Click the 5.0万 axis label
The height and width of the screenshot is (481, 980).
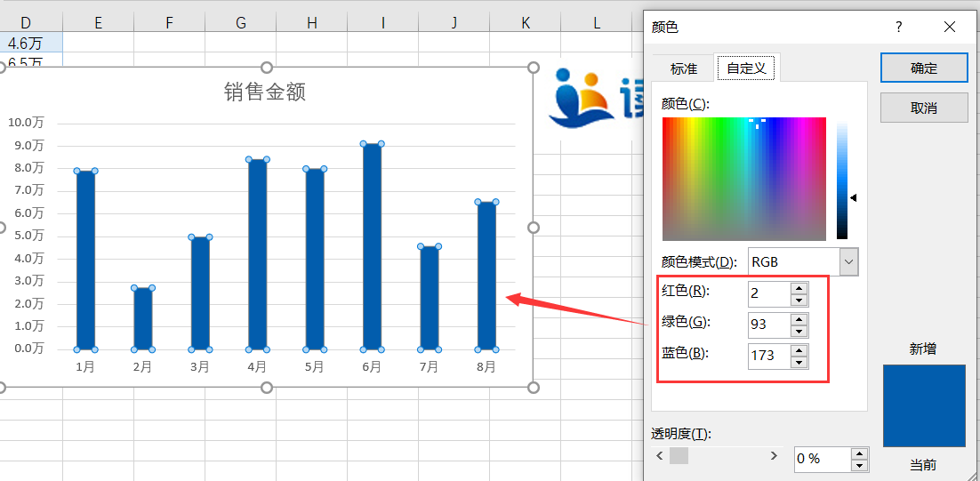(x=29, y=236)
